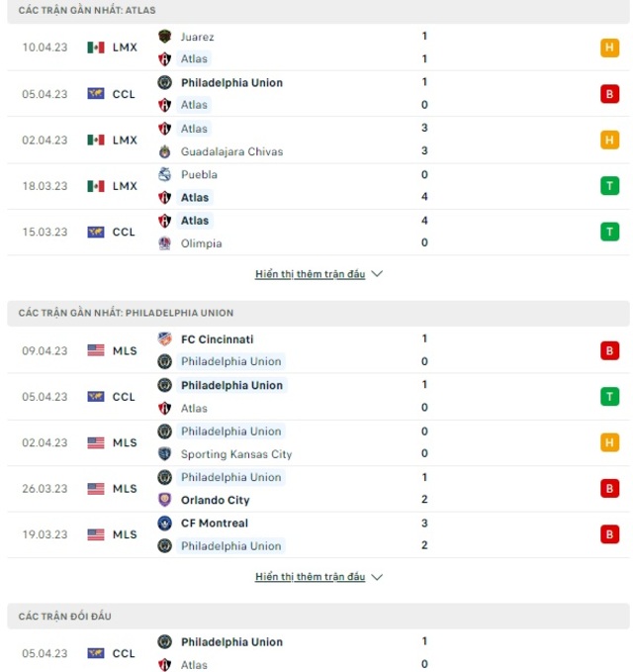Click the Juarez team crest icon
The height and width of the screenshot is (672, 633).
pos(164,37)
